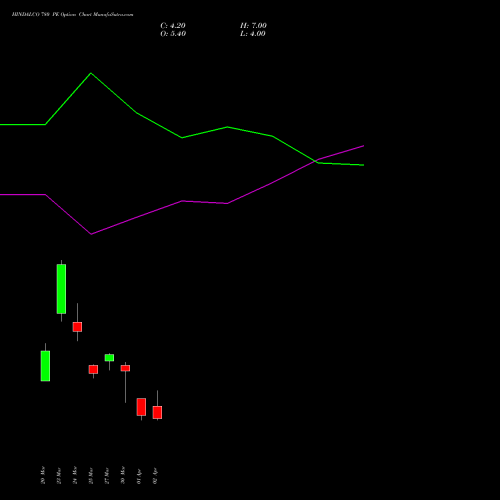
Task: Click the '20 Mar' date label
Action: 43,475
